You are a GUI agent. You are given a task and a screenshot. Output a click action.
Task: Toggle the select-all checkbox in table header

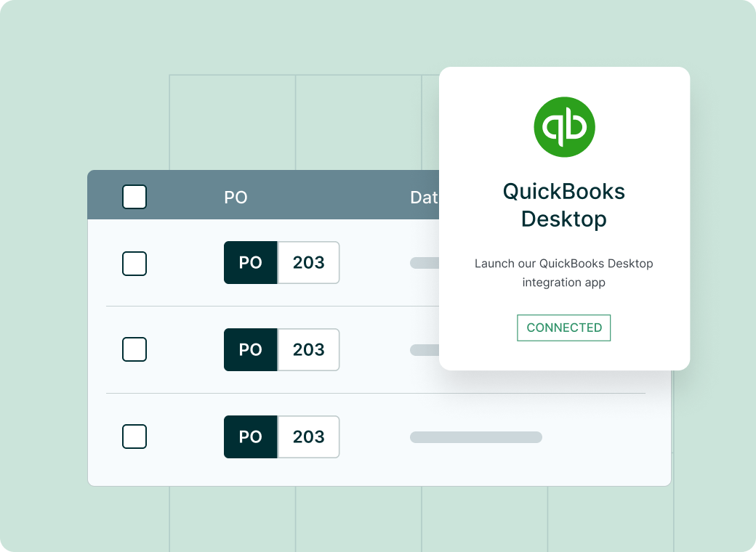tap(134, 197)
